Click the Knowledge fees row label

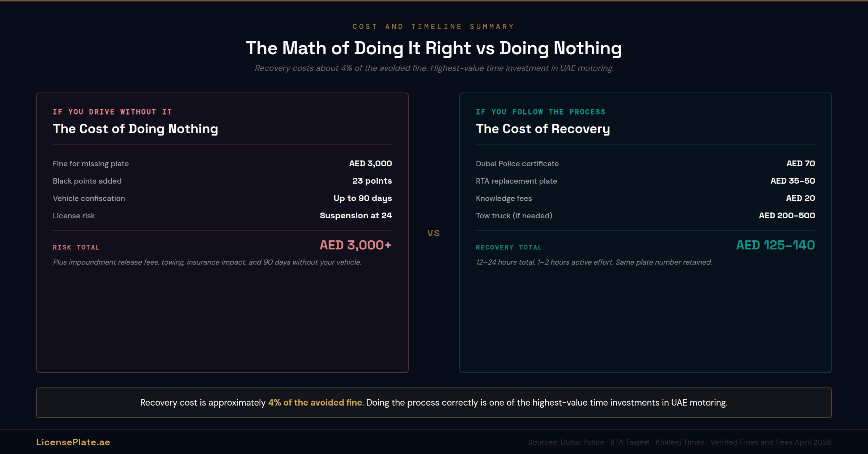click(504, 198)
